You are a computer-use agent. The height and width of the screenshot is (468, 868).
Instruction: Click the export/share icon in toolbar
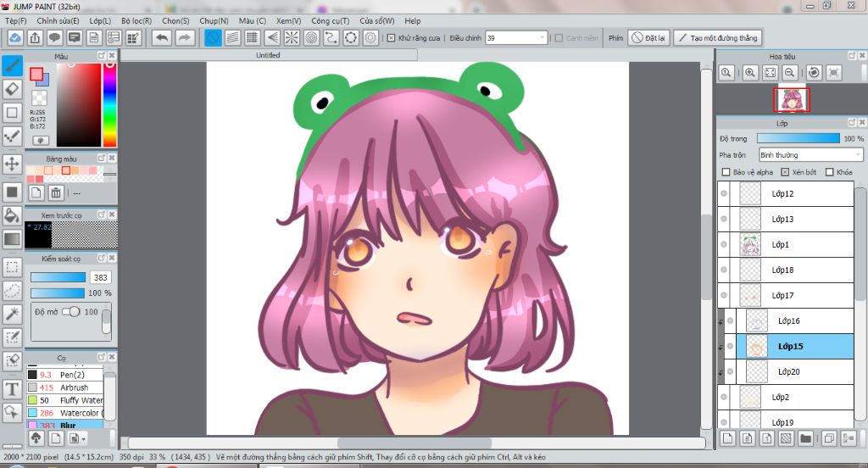coord(35,37)
